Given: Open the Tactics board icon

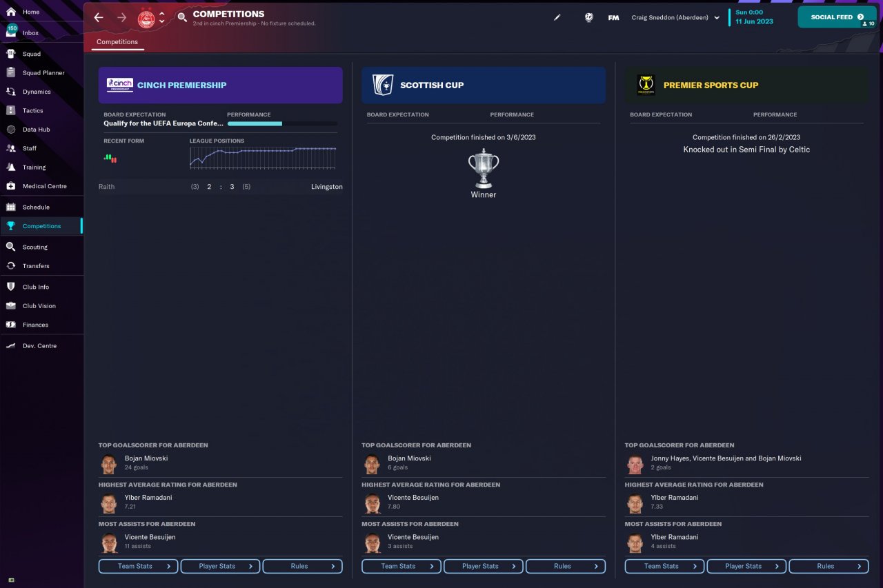Looking at the screenshot, I should 11,110.
